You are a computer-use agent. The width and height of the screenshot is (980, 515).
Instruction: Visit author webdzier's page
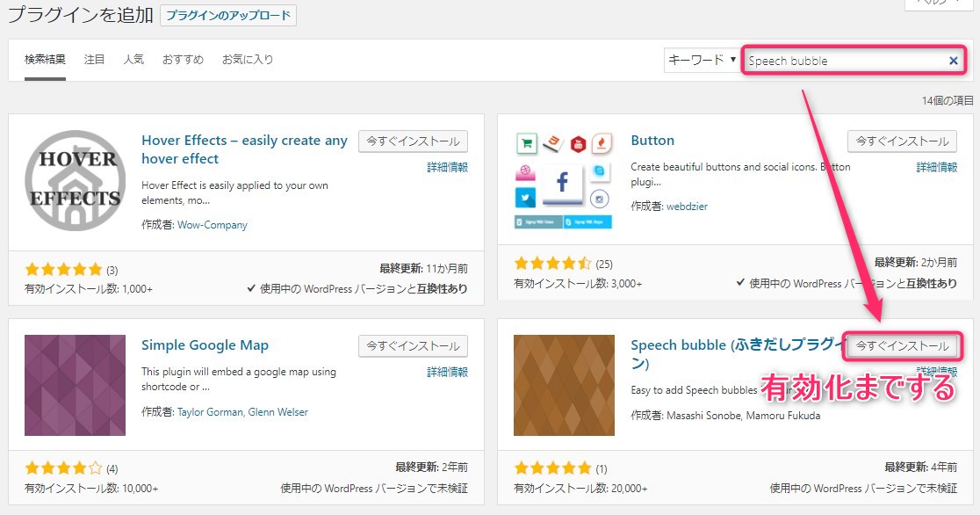tap(687, 206)
